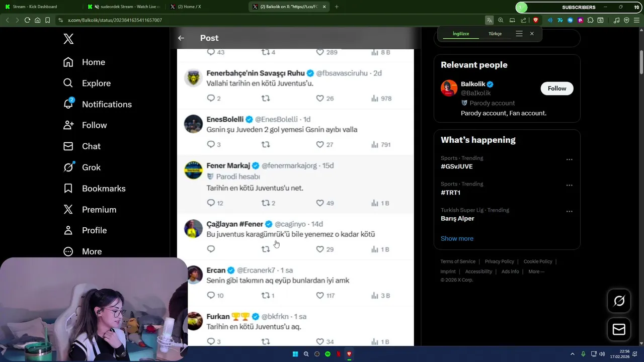The height and width of the screenshot is (362, 644).
Task: Open trending topic #TRT1
Action: 451,193
